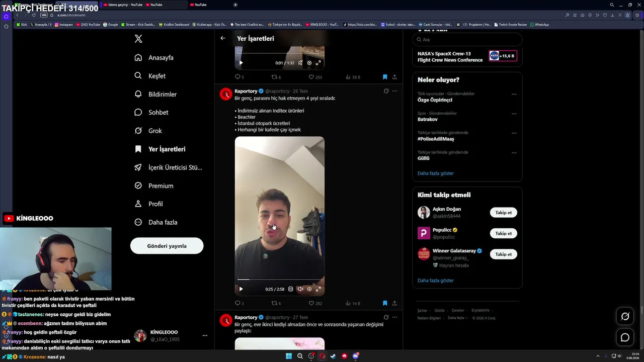Image resolution: width=644 pixels, height=362 pixels.
Task: Share the post with 58 B views
Action: (394, 77)
